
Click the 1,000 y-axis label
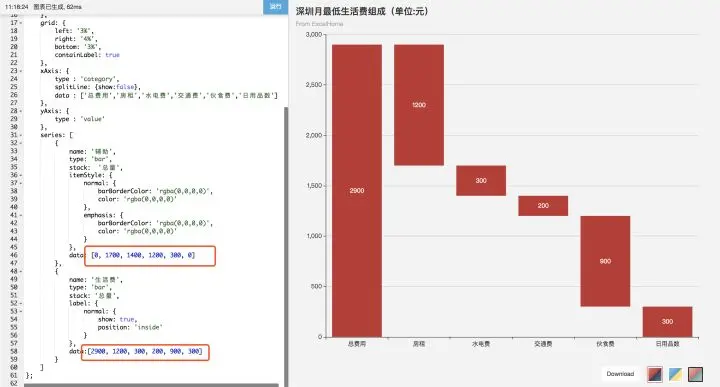[314, 236]
